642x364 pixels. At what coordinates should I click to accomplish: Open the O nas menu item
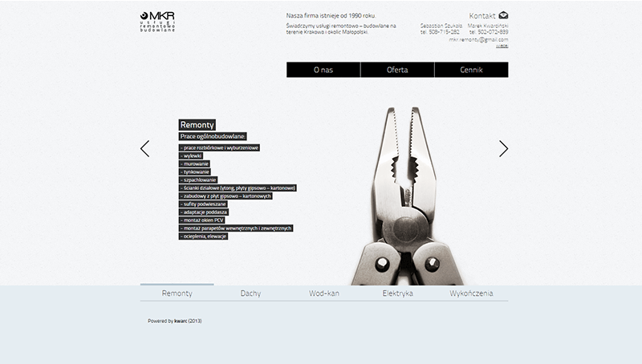click(x=323, y=70)
